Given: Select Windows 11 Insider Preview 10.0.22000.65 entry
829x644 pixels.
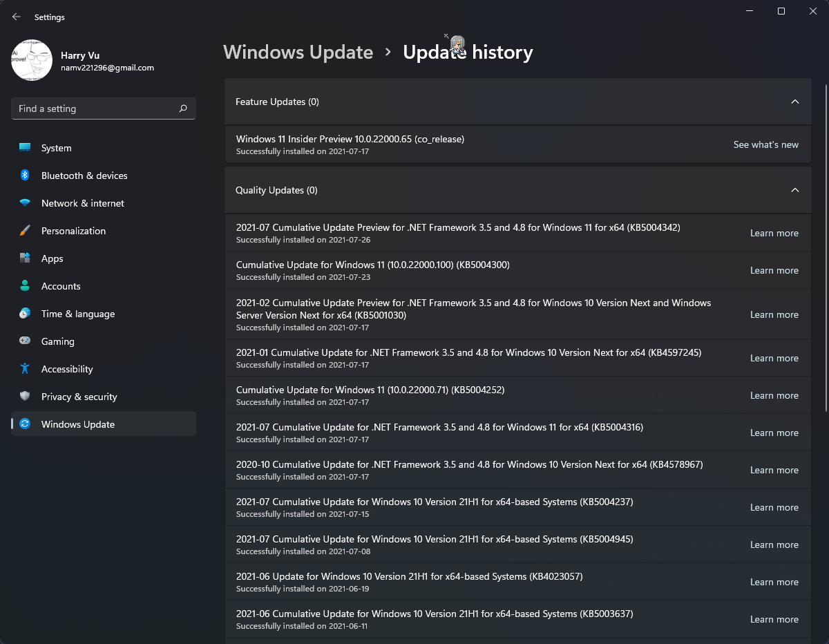Looking at the screenshot, I should tap(518, 144).
